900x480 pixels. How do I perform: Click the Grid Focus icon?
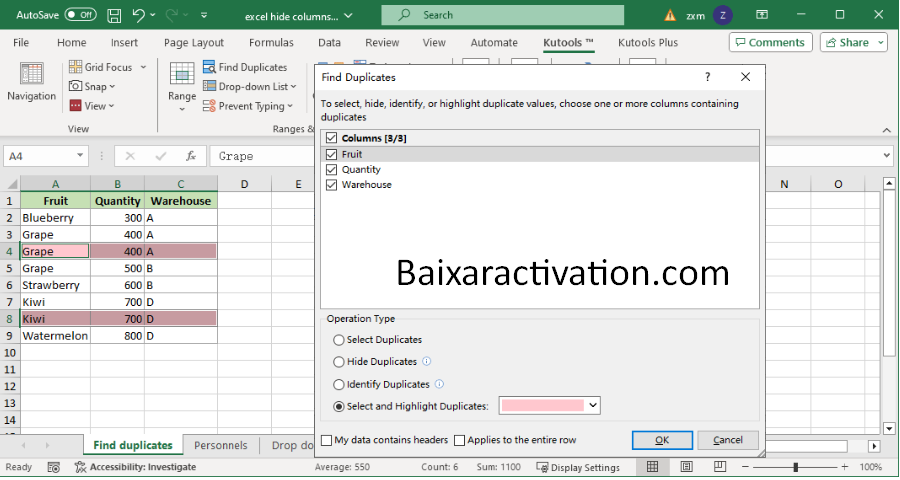75,67
